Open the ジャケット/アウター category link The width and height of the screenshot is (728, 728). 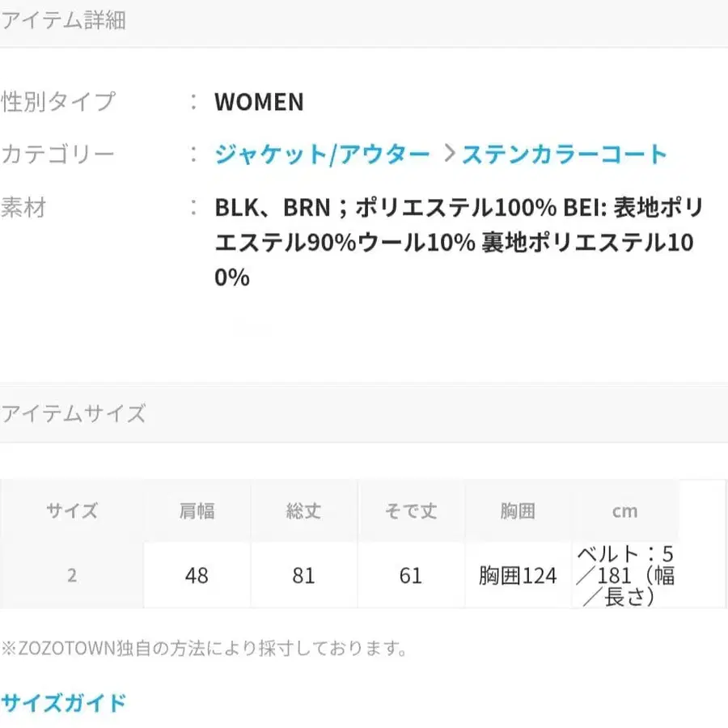[x=322, y=153]
